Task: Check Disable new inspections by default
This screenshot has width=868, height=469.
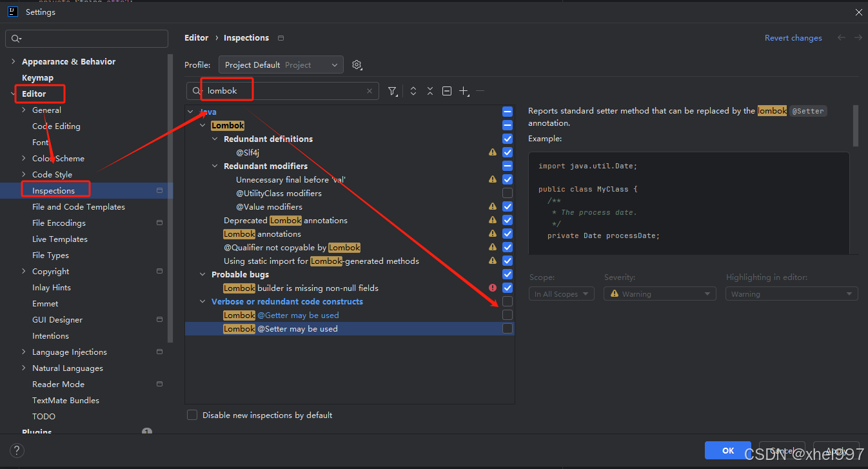Action: [x=192, y=415]
